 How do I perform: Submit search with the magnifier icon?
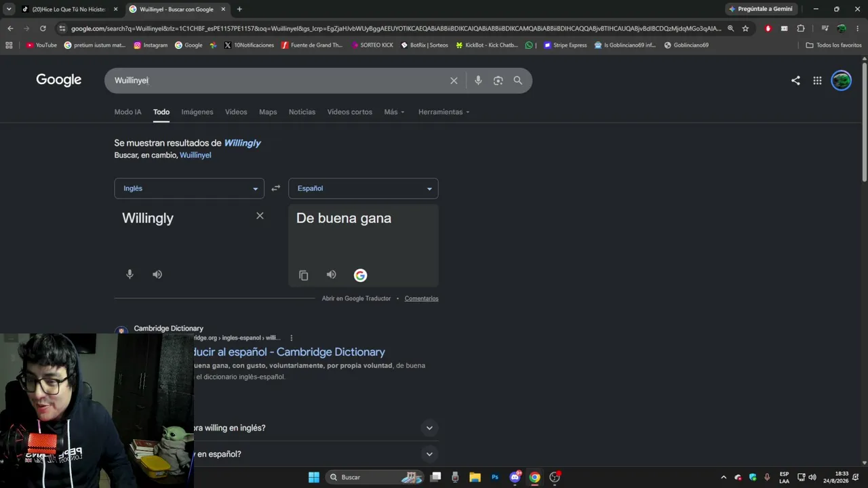pyautogui.click(x=518, y=81)
